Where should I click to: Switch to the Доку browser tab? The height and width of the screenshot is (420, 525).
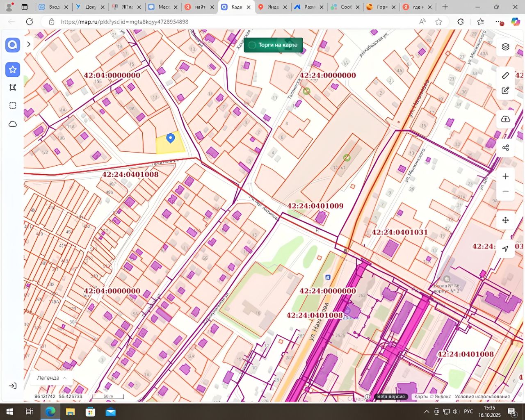tap(90, 7)
